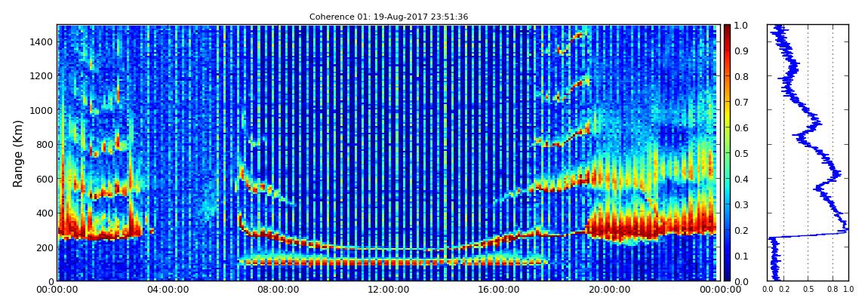Click the 0.2 tick label on profile plot
This screenshot has height=307, width=868.
tap(784, 290)
